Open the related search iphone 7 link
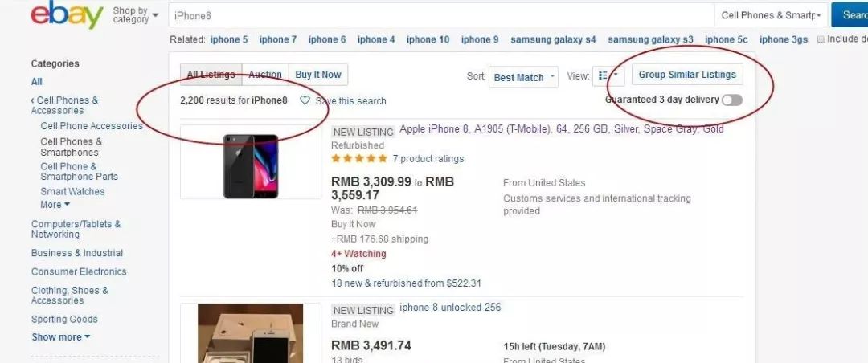The height and width of the screenshot is (363, 868). pos(278,39)
